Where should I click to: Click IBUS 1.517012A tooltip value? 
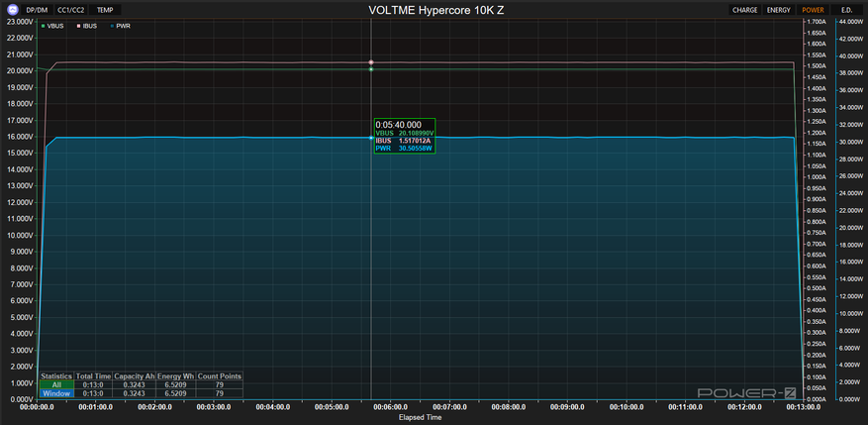point(404,141)
